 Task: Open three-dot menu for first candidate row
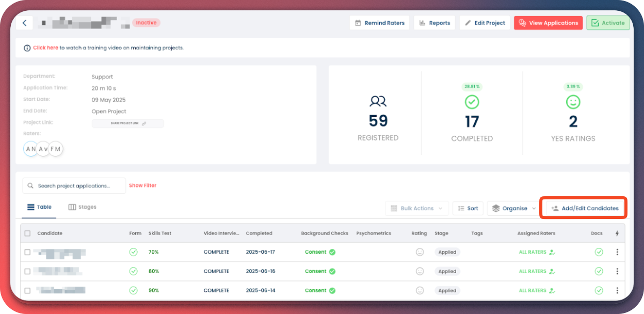[617, 252]
